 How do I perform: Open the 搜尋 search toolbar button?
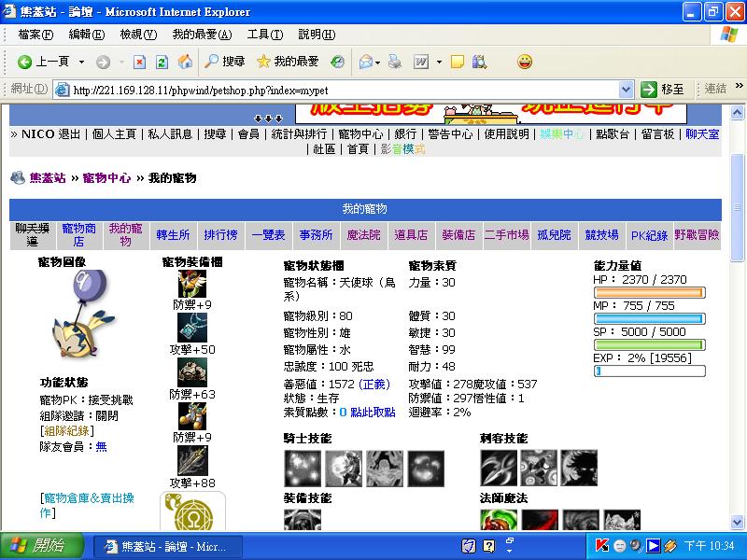coord(224,62)
